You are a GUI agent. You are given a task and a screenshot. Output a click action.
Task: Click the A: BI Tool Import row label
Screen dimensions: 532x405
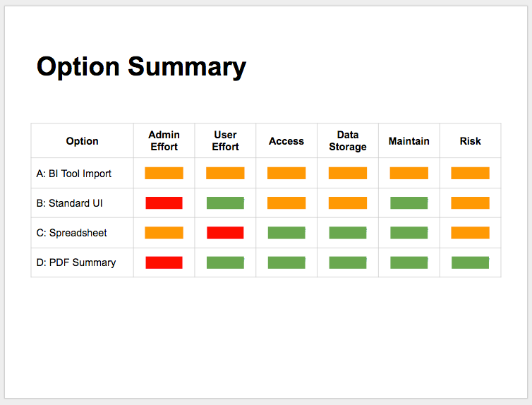[x=74, y=174]
